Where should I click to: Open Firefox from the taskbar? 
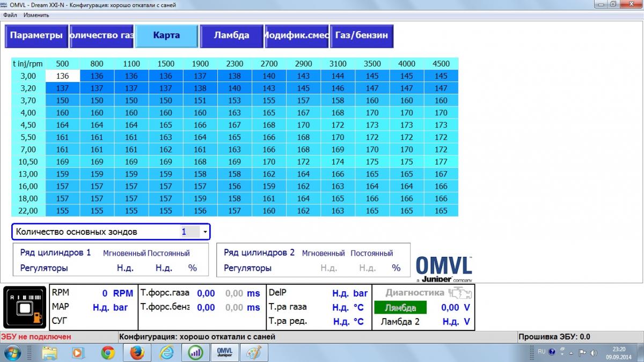pyautogui.click(x=137, y=352)
